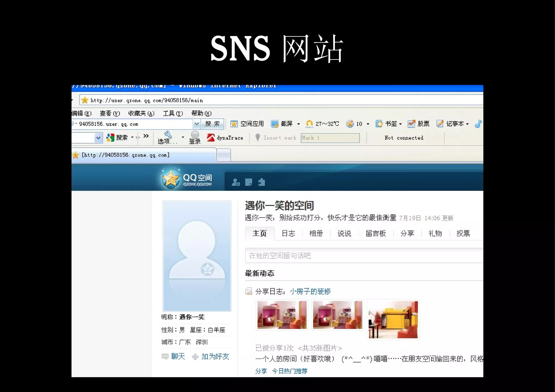Open the 查看(V) menu

click(x=110, y=113)
